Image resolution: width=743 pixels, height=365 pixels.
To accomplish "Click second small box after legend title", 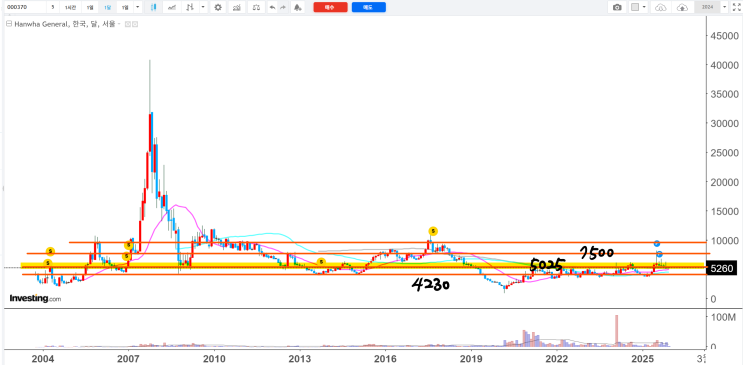I will [x=135, y=24].
